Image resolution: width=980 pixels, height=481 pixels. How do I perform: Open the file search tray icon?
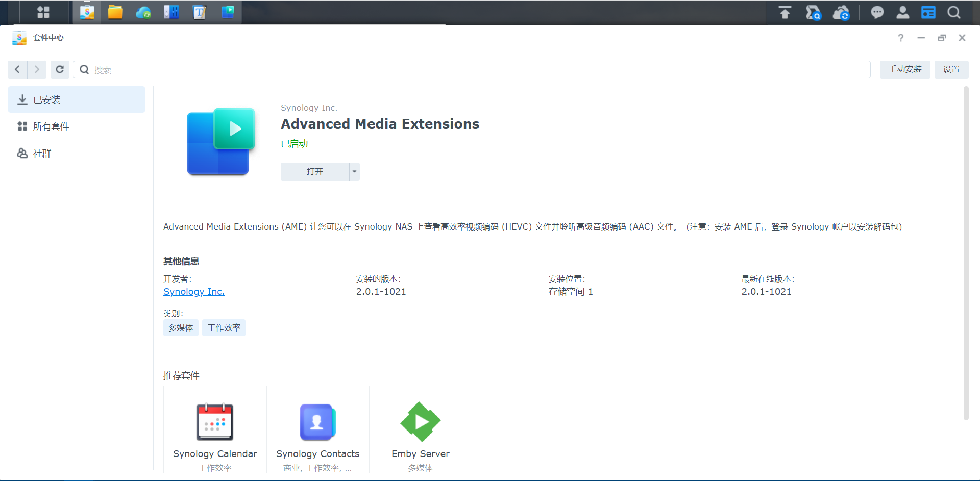tap(813, 12)
